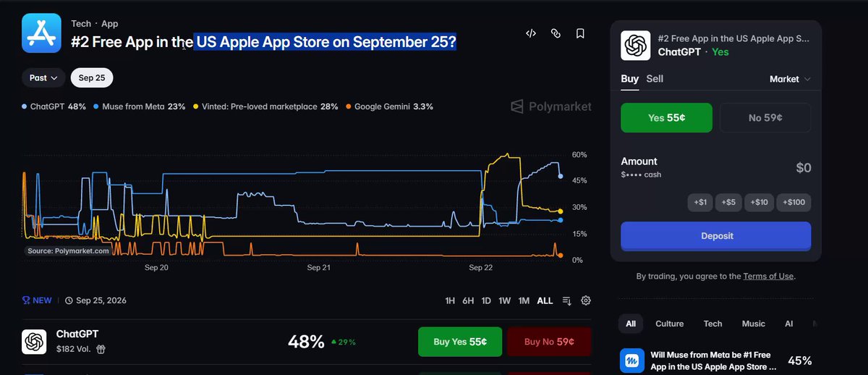This screenshot has width=868, height=375.
Task: Select Yes 55¢ in trade panel
Action: tap(666, 118)
